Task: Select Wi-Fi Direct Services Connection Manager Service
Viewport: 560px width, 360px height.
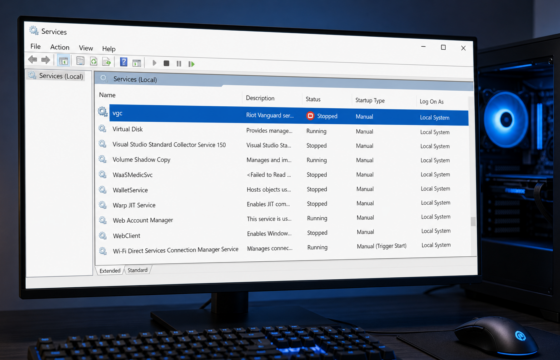Action: (175, 250)
